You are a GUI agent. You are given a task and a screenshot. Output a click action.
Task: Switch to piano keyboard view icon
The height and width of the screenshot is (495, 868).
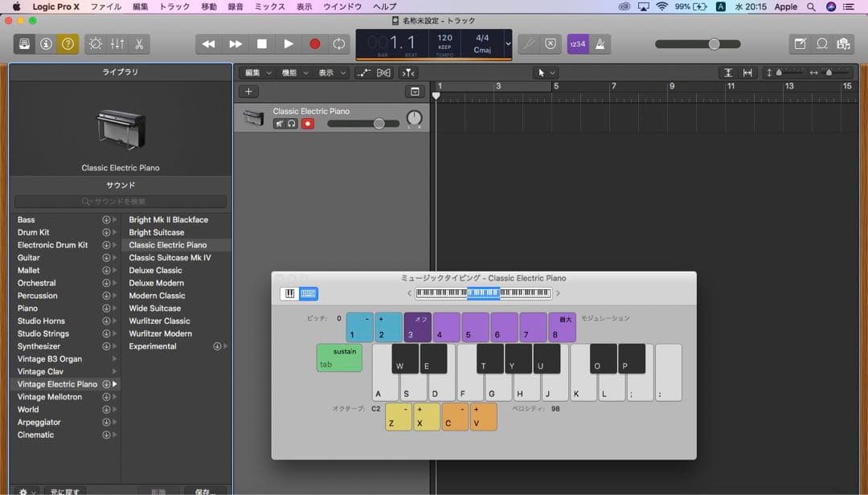[x=289, y=293]
